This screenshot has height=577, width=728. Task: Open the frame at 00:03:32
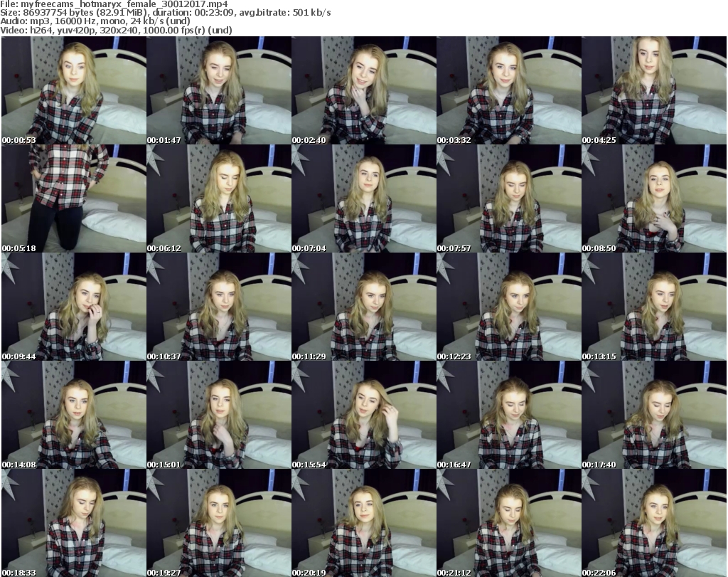coord(509,90)
